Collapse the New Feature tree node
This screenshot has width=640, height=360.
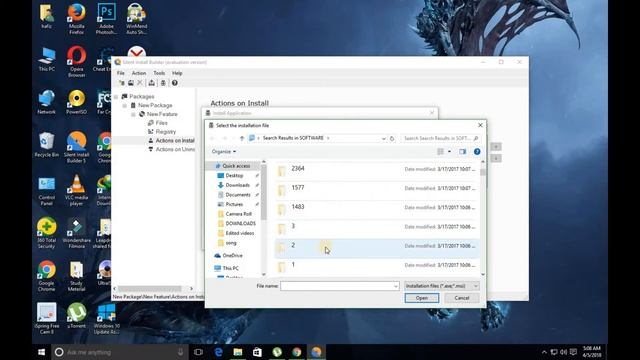(x=133, y=115)
